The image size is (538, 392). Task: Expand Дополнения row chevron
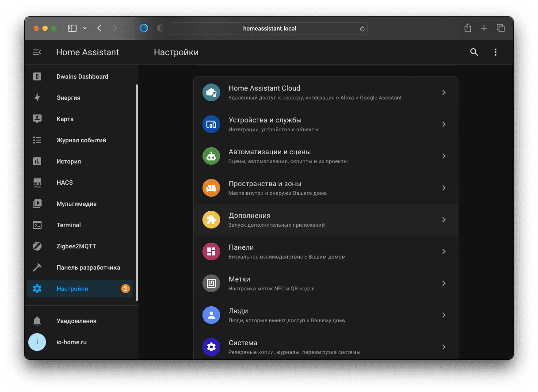point(444,220)
